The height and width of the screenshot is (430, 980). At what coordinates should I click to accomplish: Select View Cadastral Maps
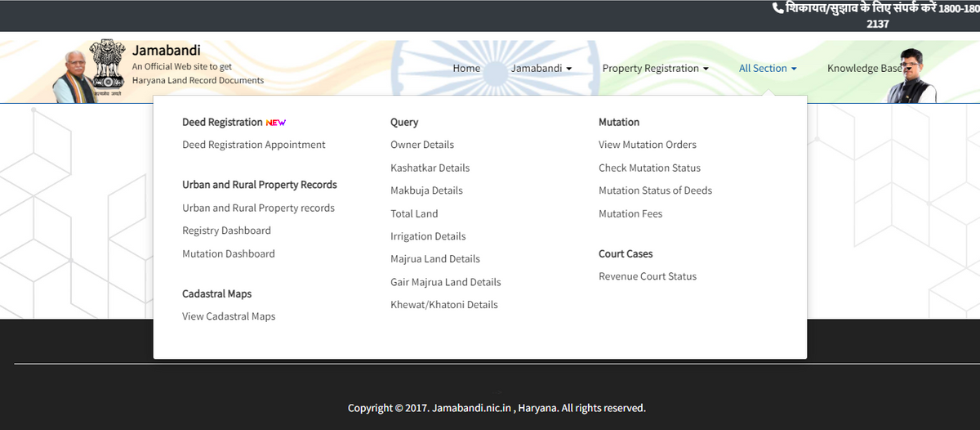(229, 316)
